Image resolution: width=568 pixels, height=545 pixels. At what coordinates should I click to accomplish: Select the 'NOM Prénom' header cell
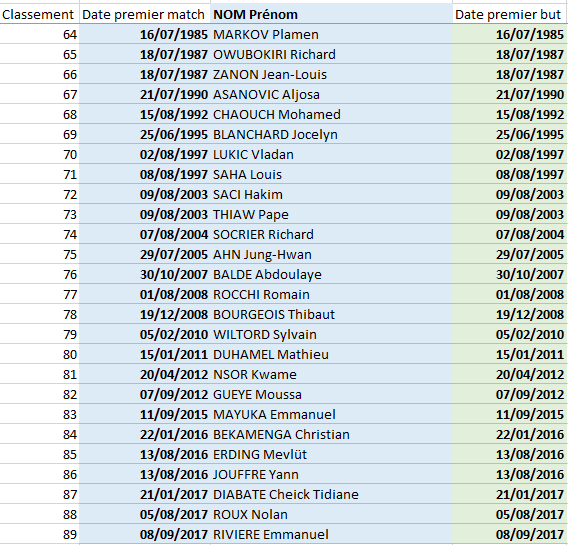click(x=331, y=14)
